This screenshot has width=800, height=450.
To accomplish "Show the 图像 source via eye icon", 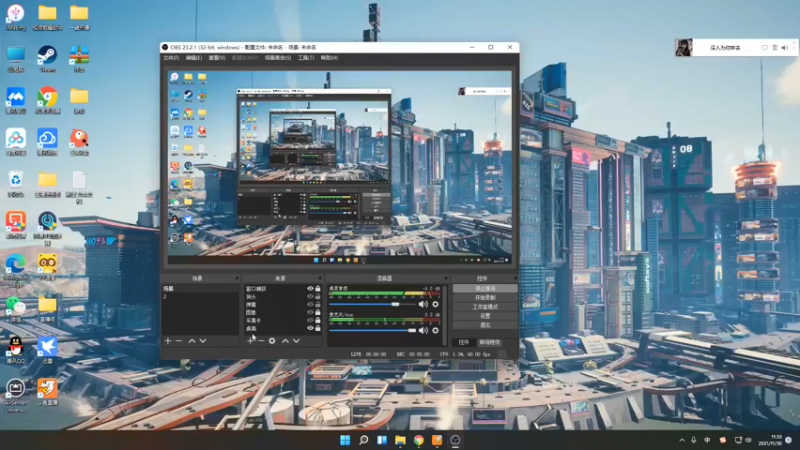I will click(x=310, y=312).
